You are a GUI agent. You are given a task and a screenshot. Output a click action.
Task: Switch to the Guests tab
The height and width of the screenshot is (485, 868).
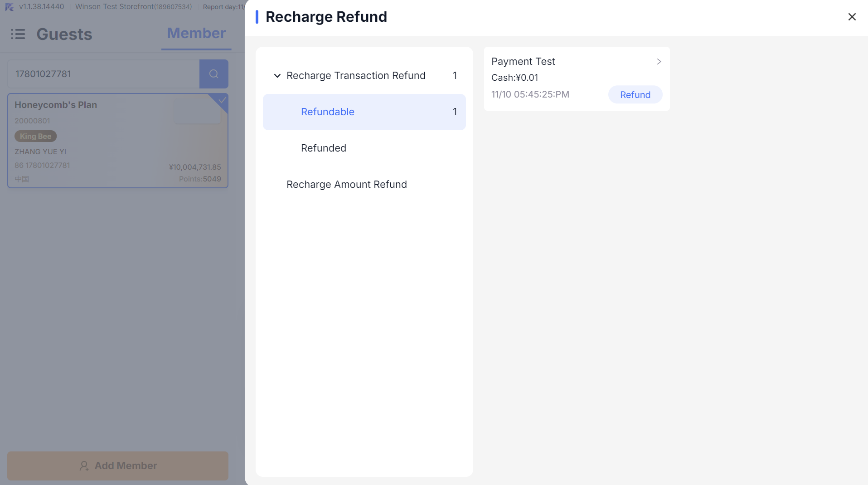click(64, 34)
